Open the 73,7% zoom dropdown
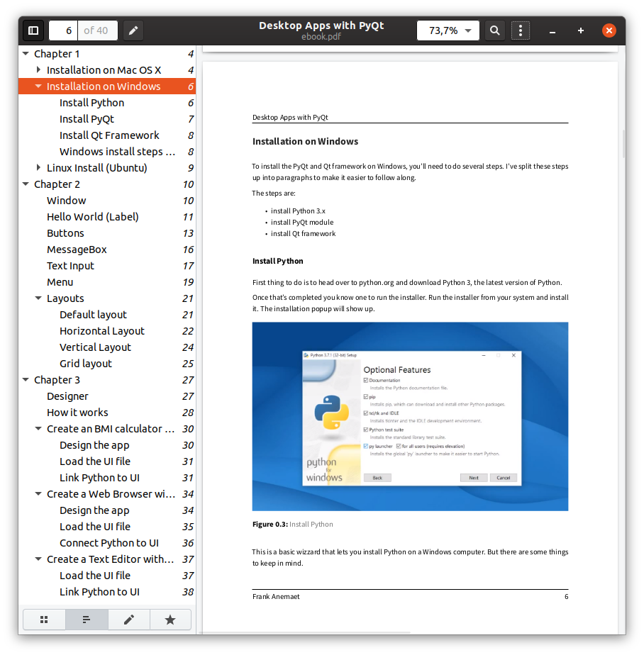Image resolution: width=644 pixels, height=655 pixels. pyautogui.click(x=448, y=30)
